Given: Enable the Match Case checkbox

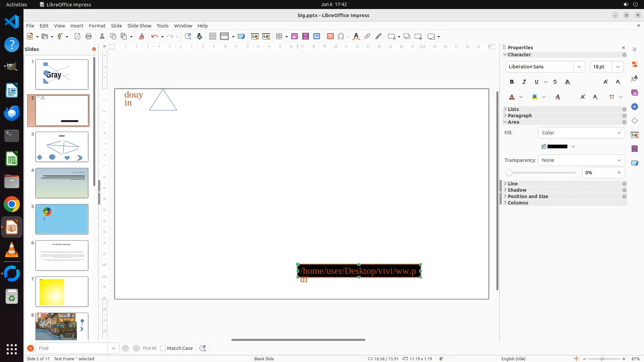Looking at the screenshot, I should click(x=163, y=348).
